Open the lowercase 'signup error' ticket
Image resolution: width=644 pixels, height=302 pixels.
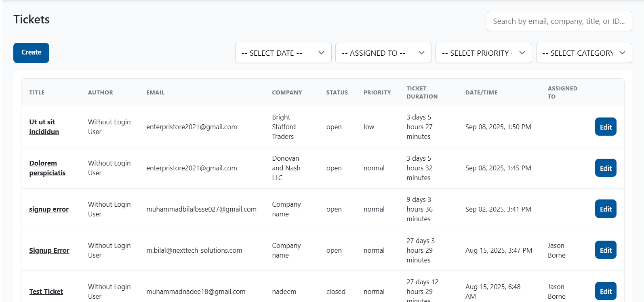[49, 209]
